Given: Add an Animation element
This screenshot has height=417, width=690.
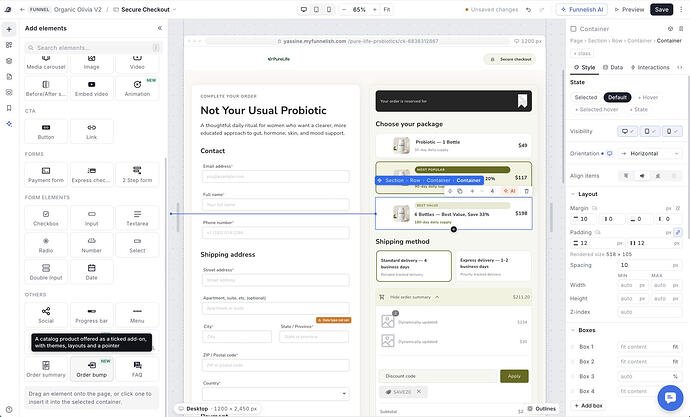Looking at the screenshot, I should coord(137,88).
